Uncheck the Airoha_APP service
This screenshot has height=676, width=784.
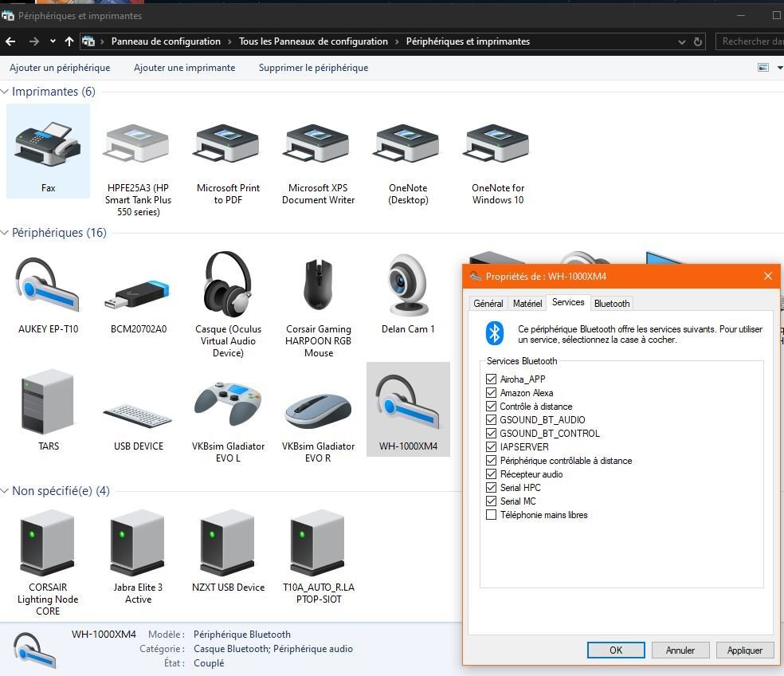click(x=491, y=379)
